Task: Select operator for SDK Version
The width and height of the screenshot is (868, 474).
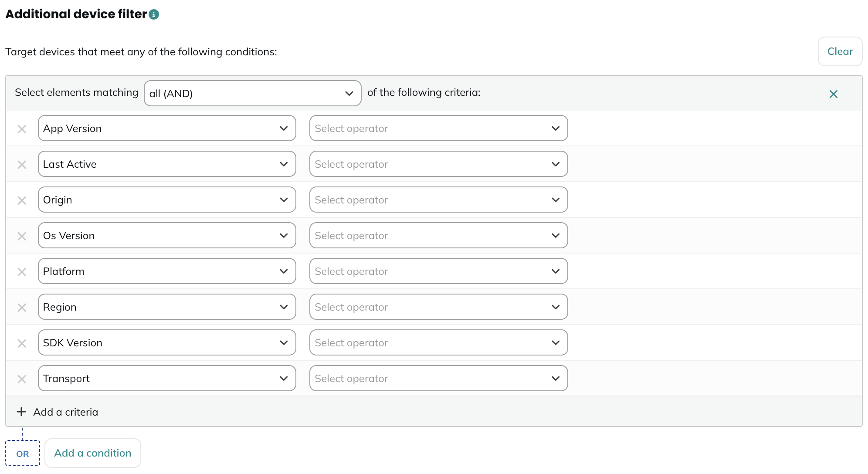Action: pyautogui.click(x=438, y=342)
